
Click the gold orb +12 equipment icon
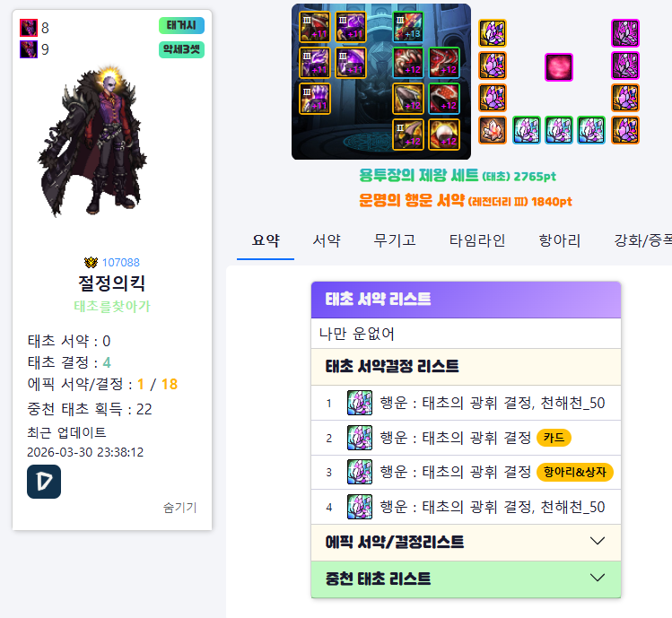click(x=444, y=135)
